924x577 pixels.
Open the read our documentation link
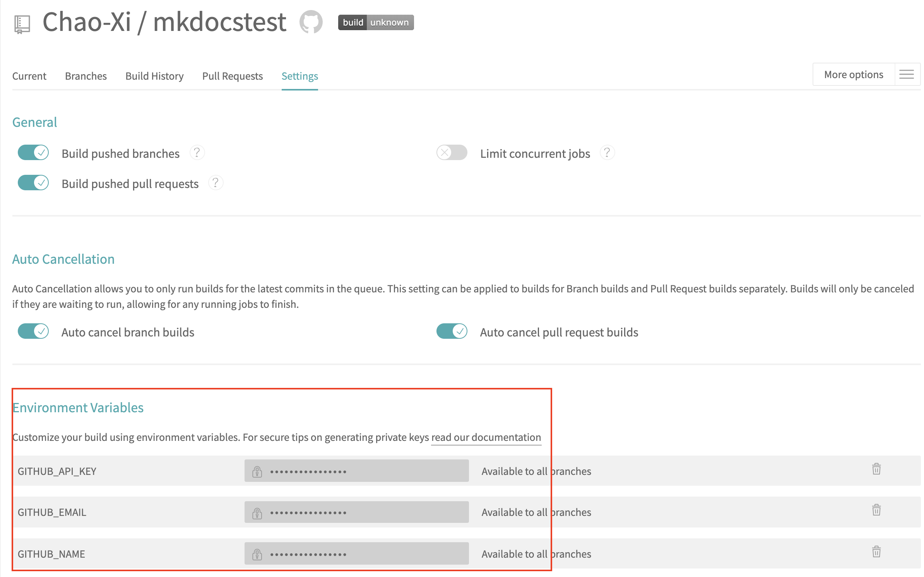[486, 437]
